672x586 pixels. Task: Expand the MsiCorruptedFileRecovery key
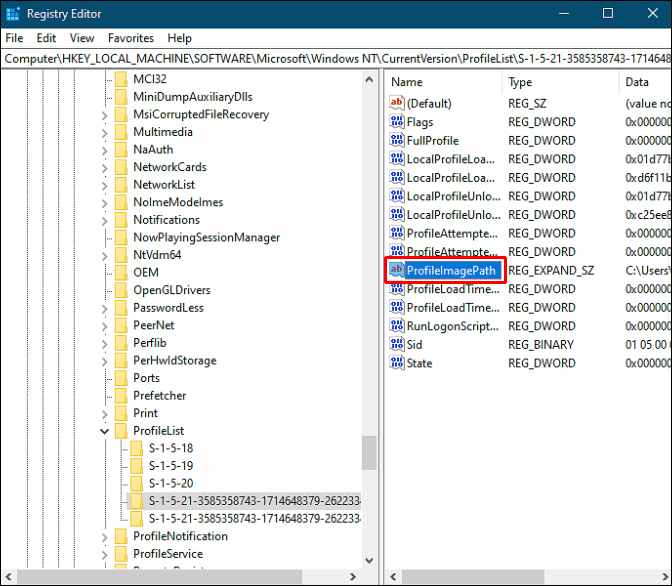click(x=105, y=115)
